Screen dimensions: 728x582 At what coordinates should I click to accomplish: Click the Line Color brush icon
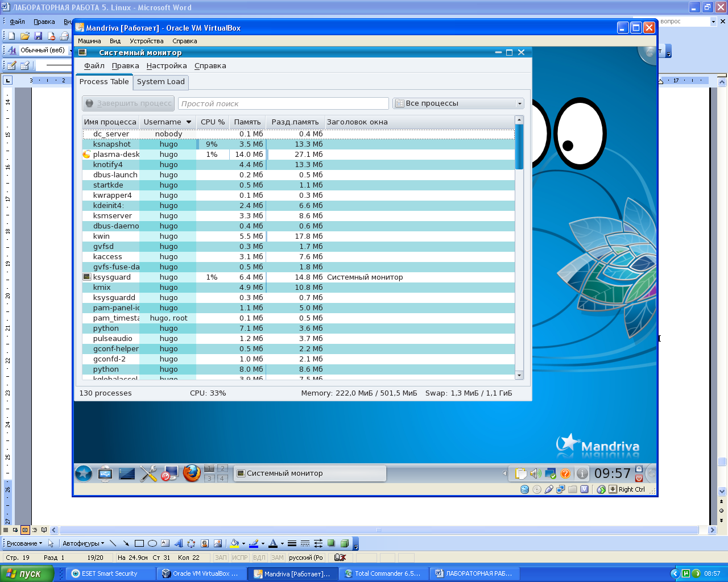coord(254,543)
